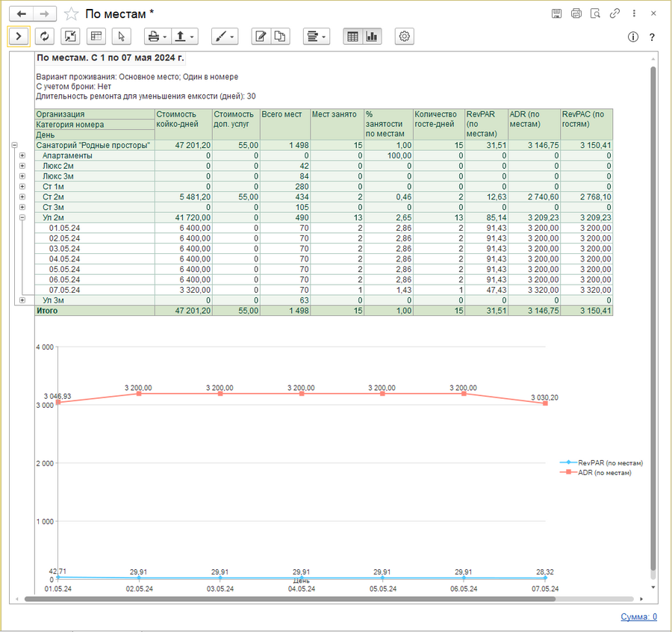
Task: Copy link using chain icon
Action: click(615, 13)
